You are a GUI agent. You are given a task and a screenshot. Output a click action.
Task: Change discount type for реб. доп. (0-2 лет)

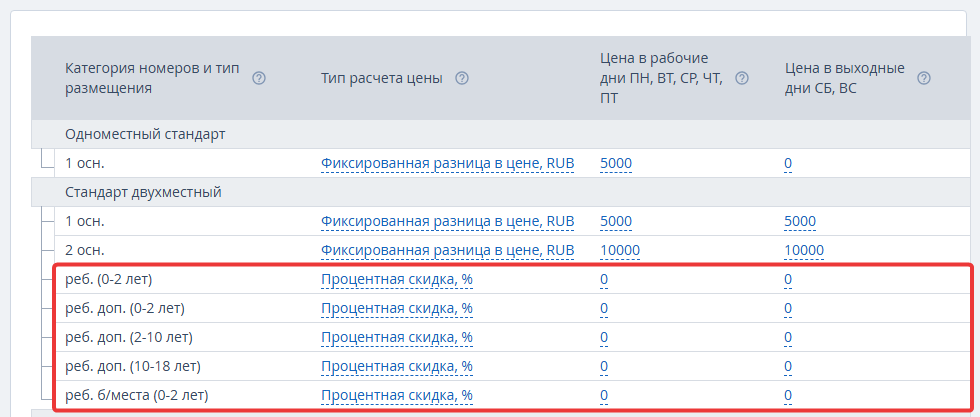397,308
